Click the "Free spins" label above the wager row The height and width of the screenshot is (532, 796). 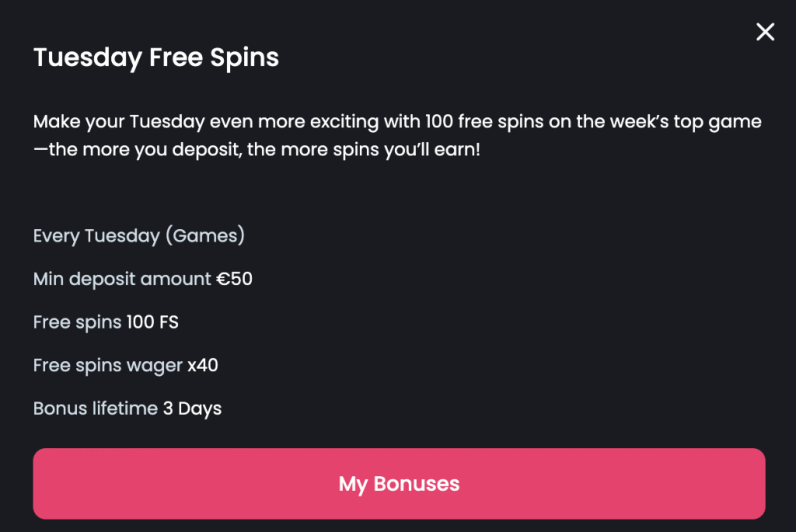tap(77, 322)
